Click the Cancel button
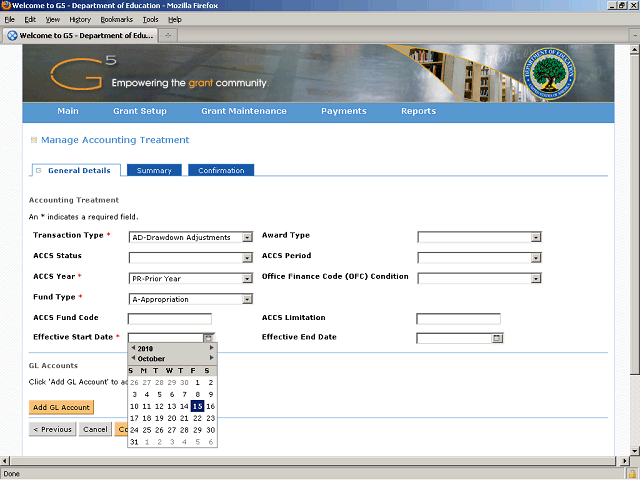 (x=95, y=429)
